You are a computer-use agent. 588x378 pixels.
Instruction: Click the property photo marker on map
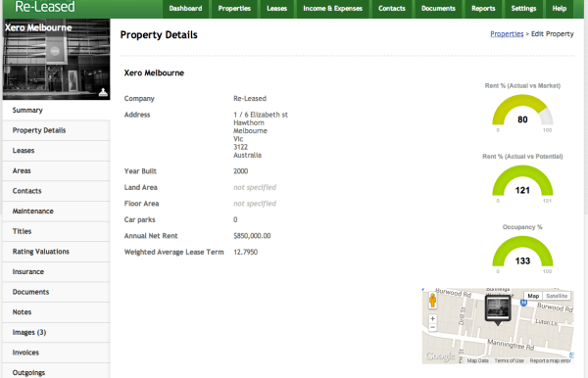click(x=498, y=309)
